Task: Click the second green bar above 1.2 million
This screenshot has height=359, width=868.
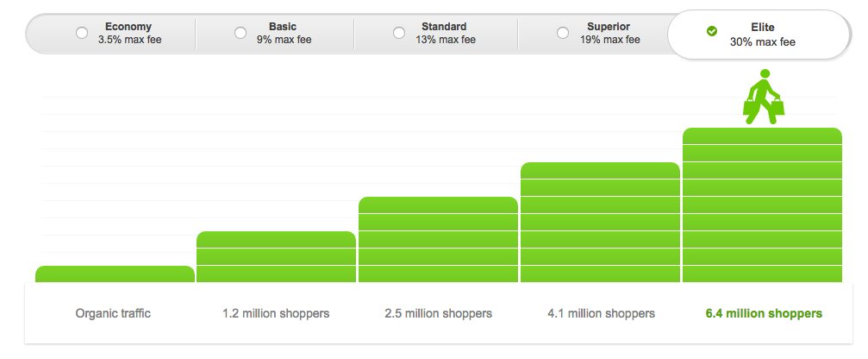Action: pyautogui.click(x=276, y=257)
